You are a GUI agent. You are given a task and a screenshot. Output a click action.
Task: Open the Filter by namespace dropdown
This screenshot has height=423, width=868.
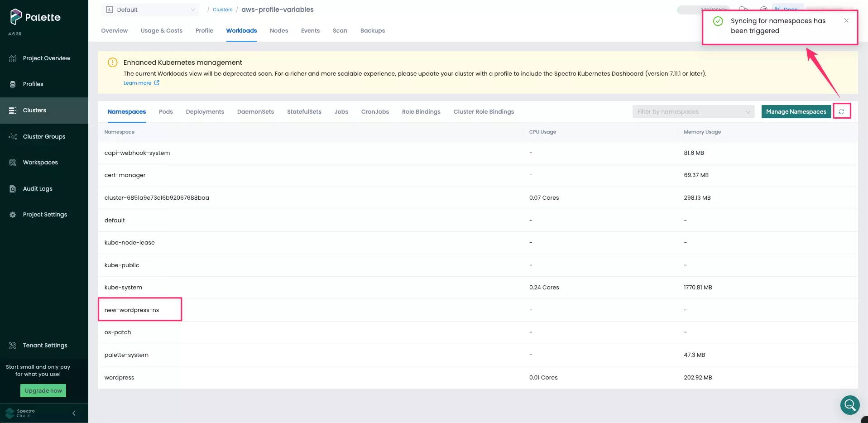point(693,111)
